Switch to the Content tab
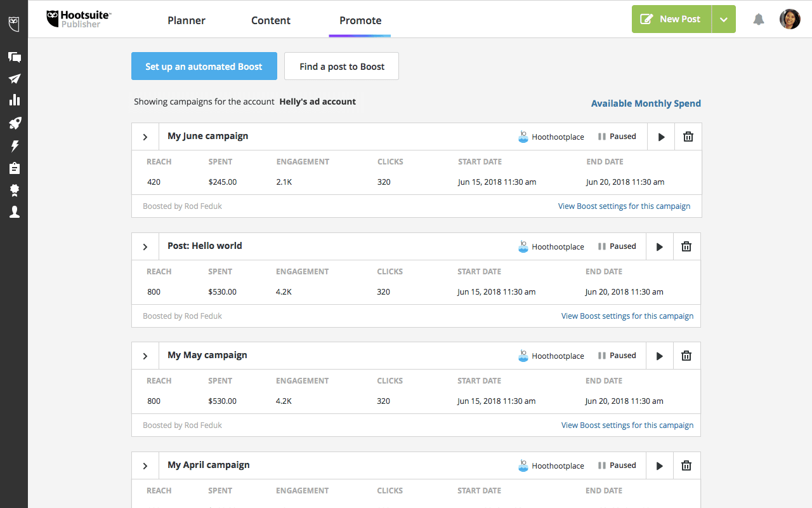Image resolution: width=812 pixels, height=508 pixels. pyautogui.click(x=271, y=20)
